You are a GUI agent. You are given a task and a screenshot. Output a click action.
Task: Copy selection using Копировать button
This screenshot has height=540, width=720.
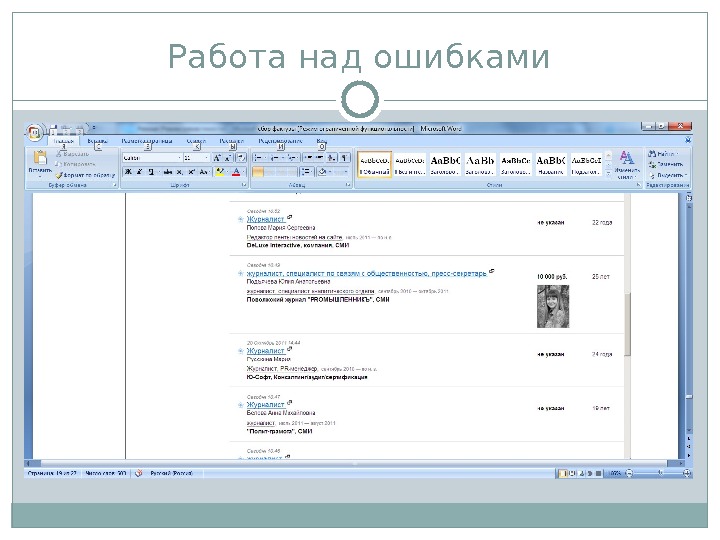[x=75, y=164]
